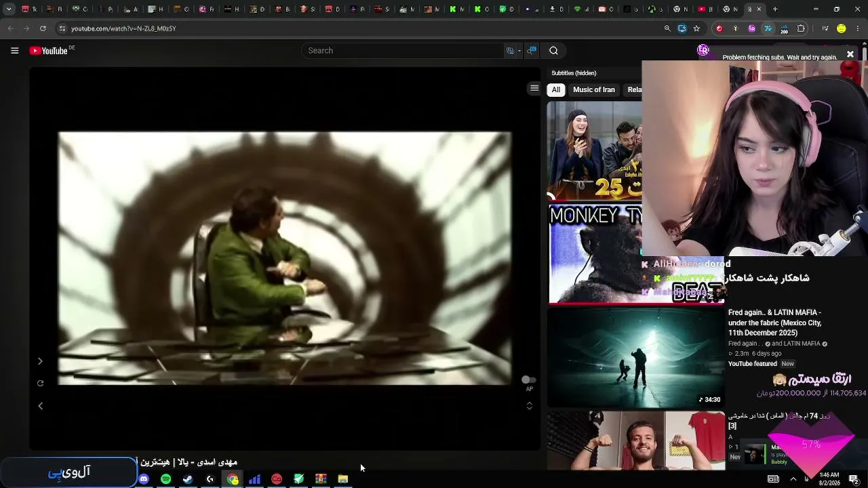Image resolution: width=868 pixels, height=488 pixels.
Task: Click the expand/collapse chevrons below AP toggle
Action: 529,405
